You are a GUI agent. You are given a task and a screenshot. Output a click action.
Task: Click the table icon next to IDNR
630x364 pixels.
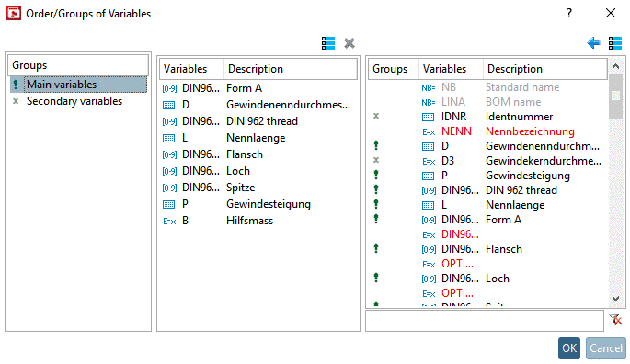(428, 118)
